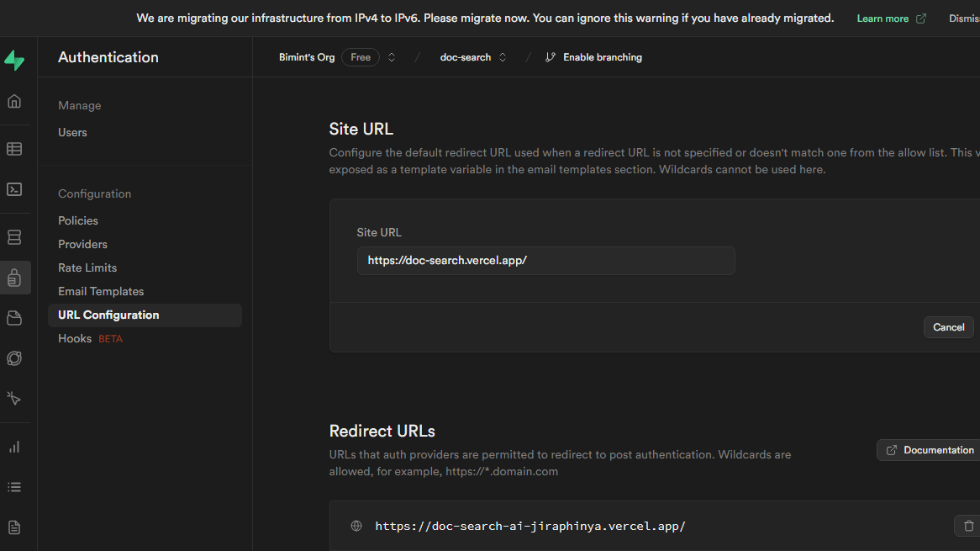Open the Redirect URLs Documentation button
Viewport: 980px width, 551px height.
[x=930, y=450]
